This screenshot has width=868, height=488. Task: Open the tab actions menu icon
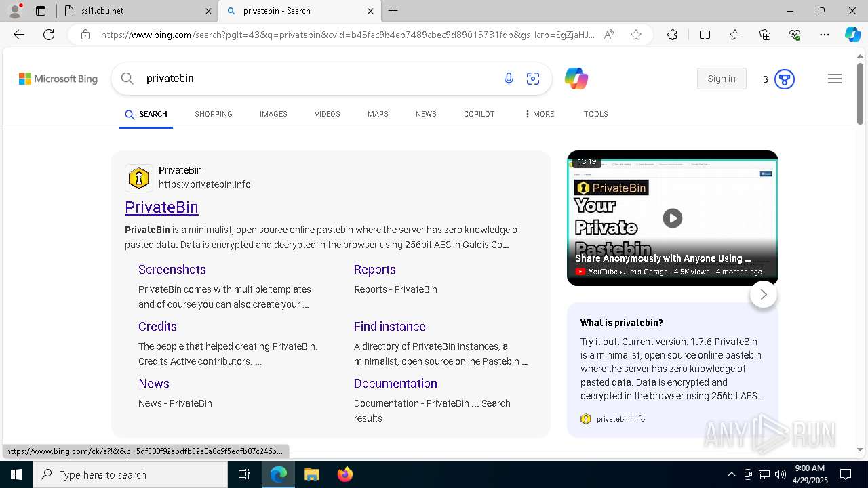click(41, 11)
